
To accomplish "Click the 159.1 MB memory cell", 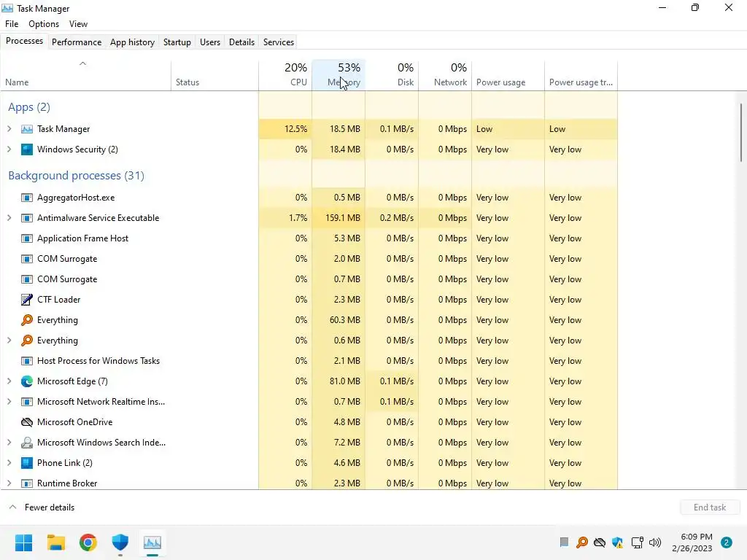I will tap(338, 218).
